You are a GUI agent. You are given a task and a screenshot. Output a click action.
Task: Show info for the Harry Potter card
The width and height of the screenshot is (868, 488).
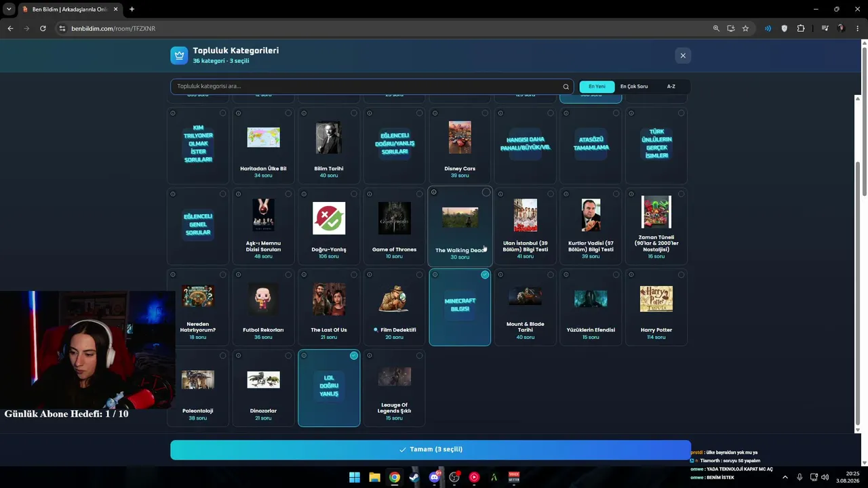tap(631, 274)
